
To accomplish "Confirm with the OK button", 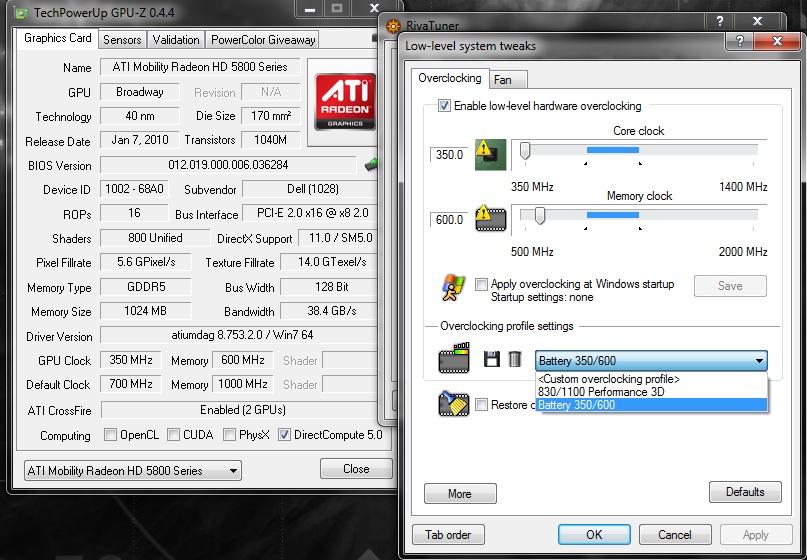I will pos(594,535).
